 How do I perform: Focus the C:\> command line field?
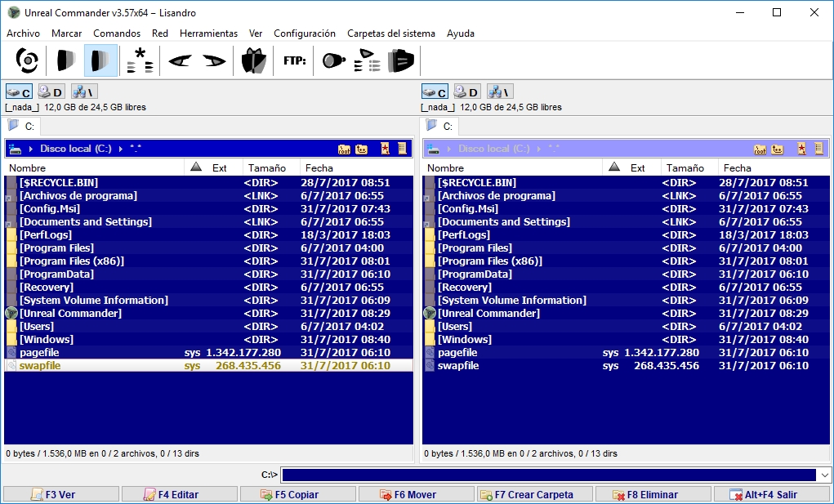click(x=548, y=475)
